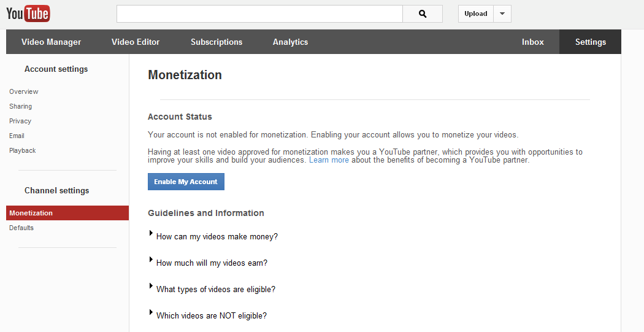Open the Video Manager tab
The height and width of the screenshot is (332, 644).
pos(51,42)
